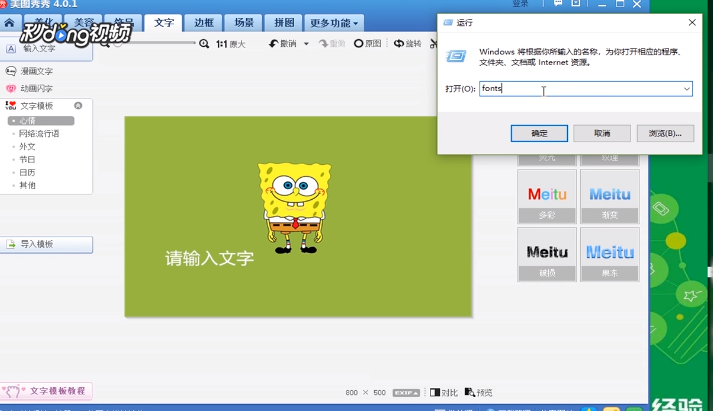Choose the 渐变 Meitu text style
This screenshot has height=411, width=713.
610,197
